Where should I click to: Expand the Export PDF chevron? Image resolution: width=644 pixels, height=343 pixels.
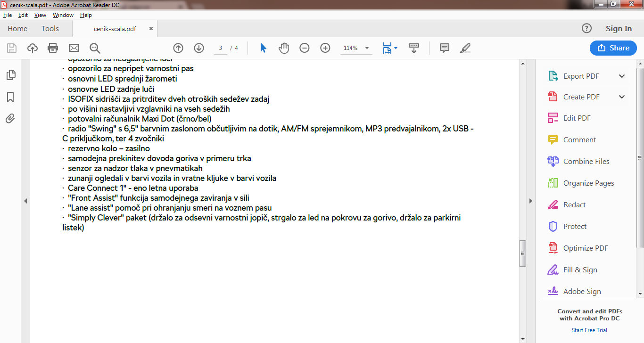[x=622, y=76]
